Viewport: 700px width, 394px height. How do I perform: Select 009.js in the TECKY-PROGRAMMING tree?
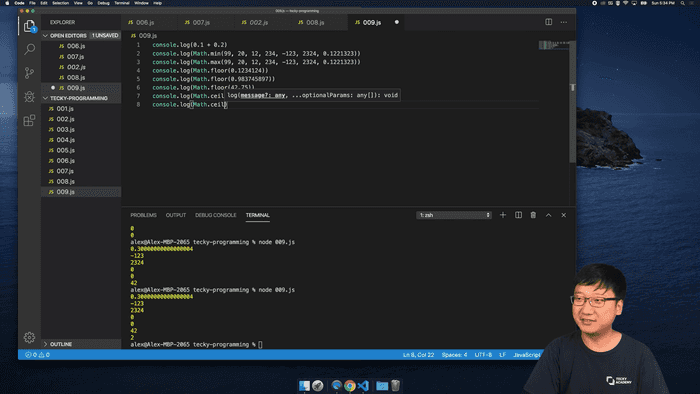point(81,192)
